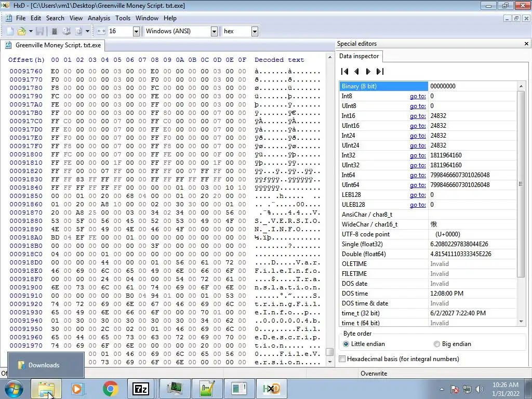Click go to link for ULEB128

point(418,205)
